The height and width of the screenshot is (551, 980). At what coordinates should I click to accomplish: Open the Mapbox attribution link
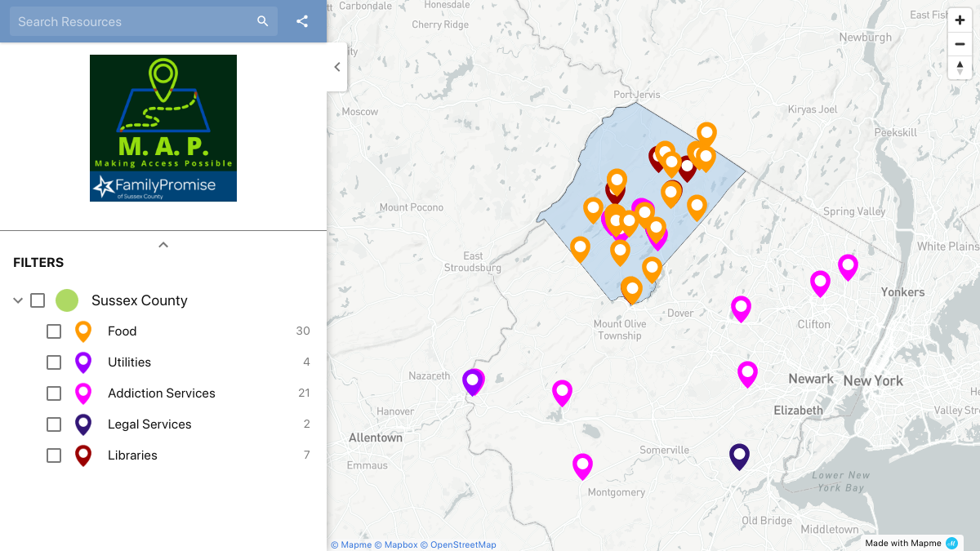click(x=396, y=544)
